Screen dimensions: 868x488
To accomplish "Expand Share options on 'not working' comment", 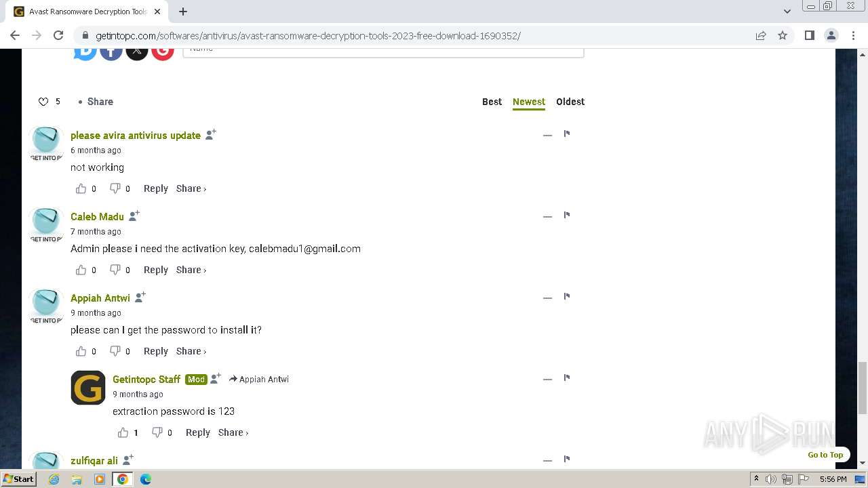I will [x=191, y=188].
